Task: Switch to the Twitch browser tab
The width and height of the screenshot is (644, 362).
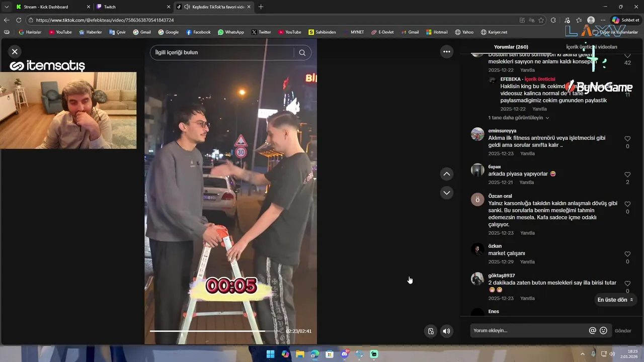Action: [x=133, y=7]
